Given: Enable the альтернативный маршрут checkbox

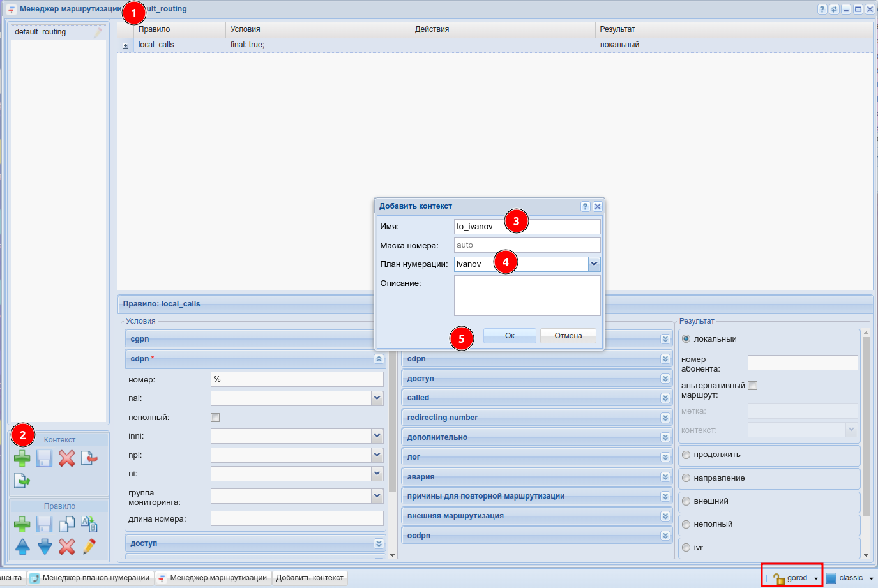Looking at the screenshot, I should pos(753,386).
